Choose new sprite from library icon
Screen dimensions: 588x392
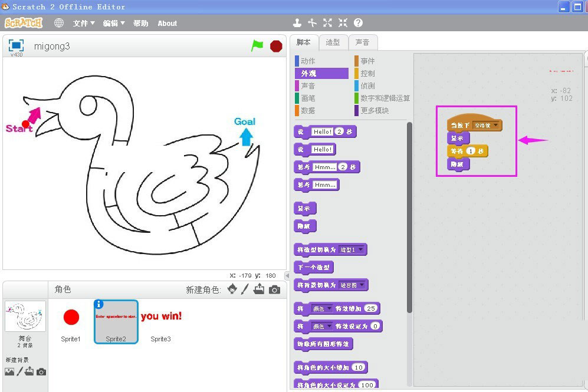pyautogui.click(x=232, y=289)
